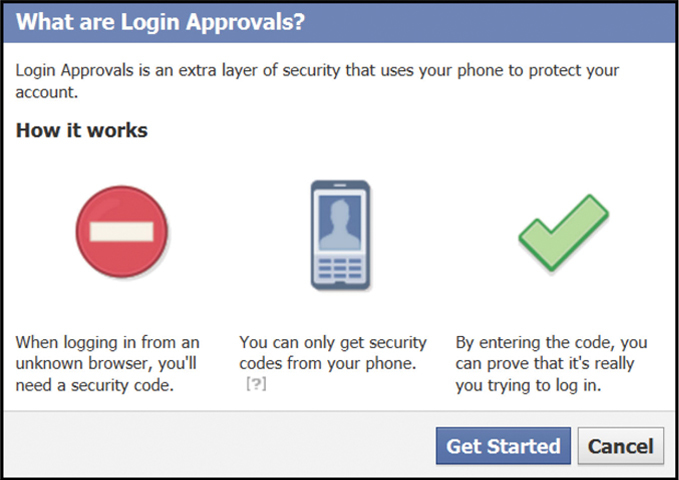
Task: Click the Cancel button
Action: [x=621, y=446]
